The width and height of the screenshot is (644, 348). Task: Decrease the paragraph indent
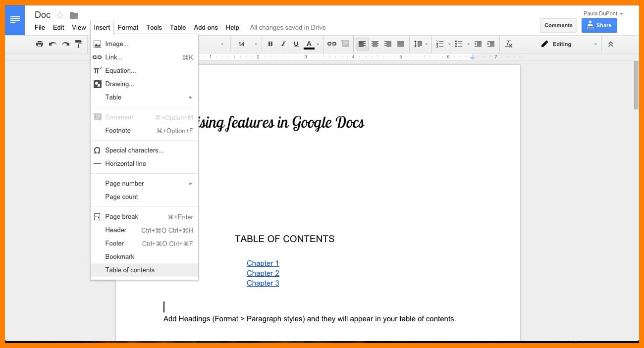pos(478,44)
